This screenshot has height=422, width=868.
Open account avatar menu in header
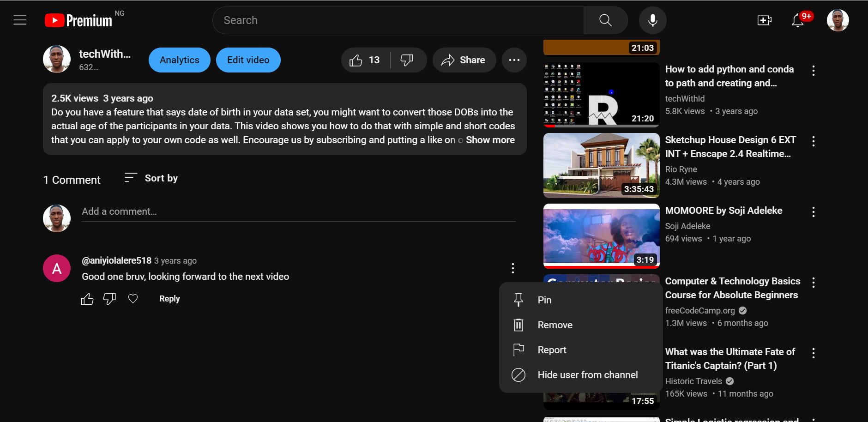click(838, 20)
